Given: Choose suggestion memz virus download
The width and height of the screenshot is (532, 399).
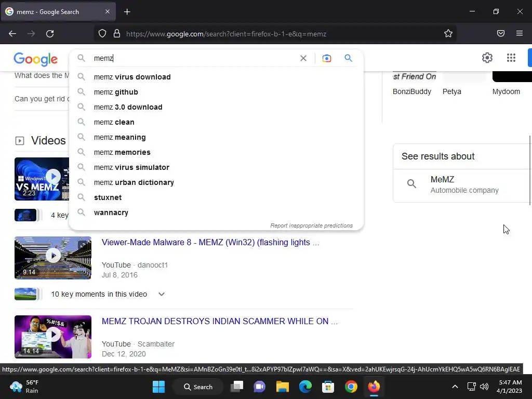Looking at the screenshot, I should pos(217,77).
